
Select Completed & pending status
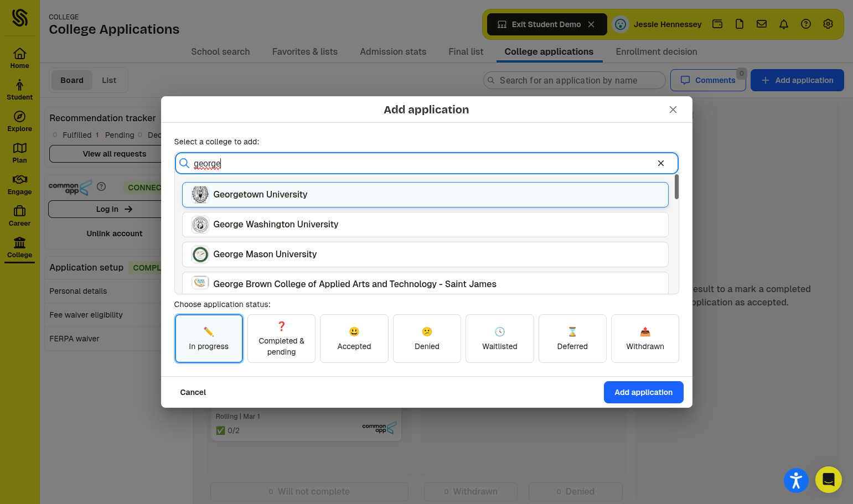click(281, 339)
